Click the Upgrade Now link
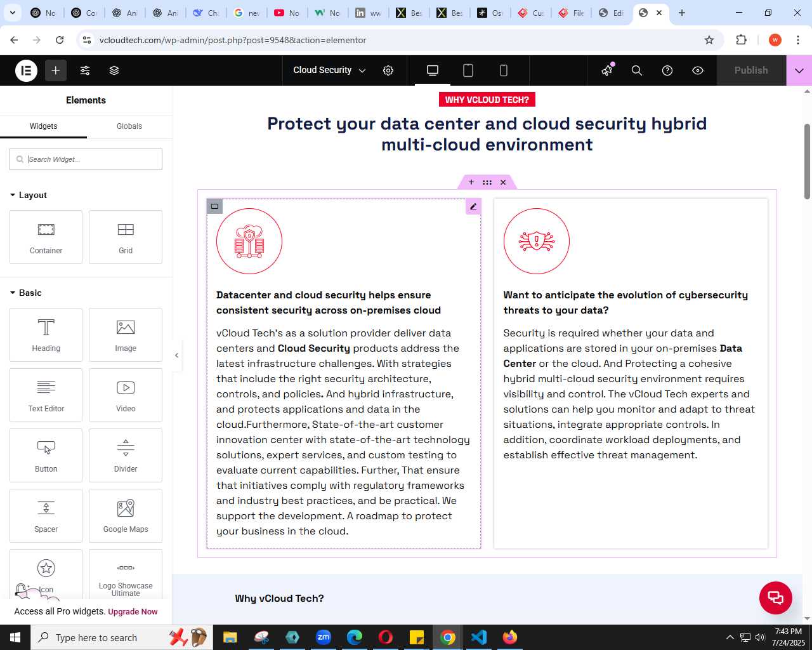812x650 pixels. pyautogui.click(x=133, y=612)
